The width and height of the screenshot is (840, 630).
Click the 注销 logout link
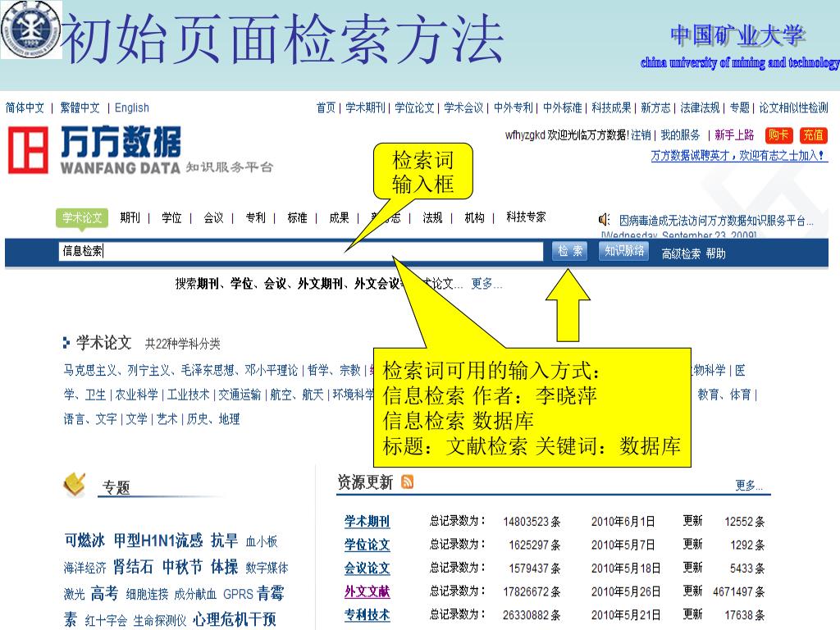pyautogui.click(x=641, y=135)
